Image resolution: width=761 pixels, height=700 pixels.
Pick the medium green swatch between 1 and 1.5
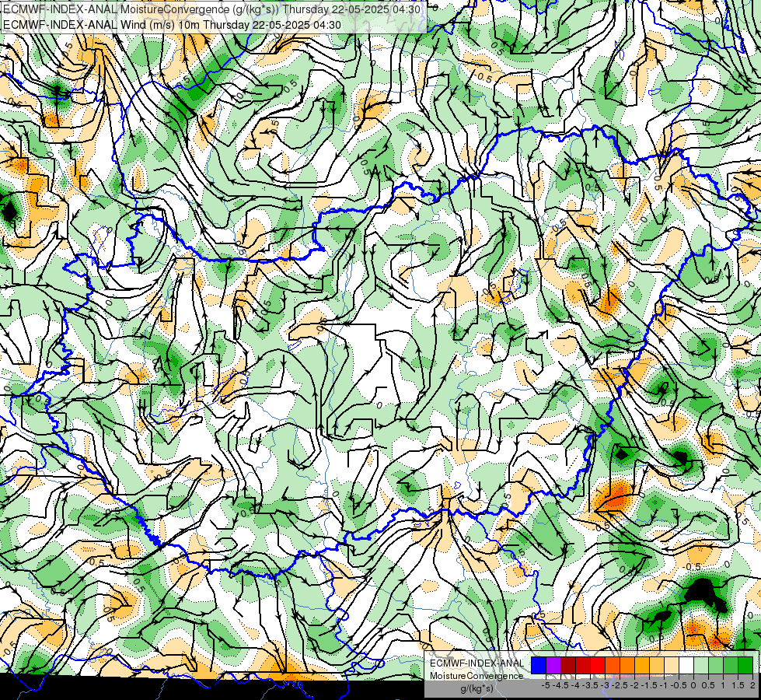731,666
